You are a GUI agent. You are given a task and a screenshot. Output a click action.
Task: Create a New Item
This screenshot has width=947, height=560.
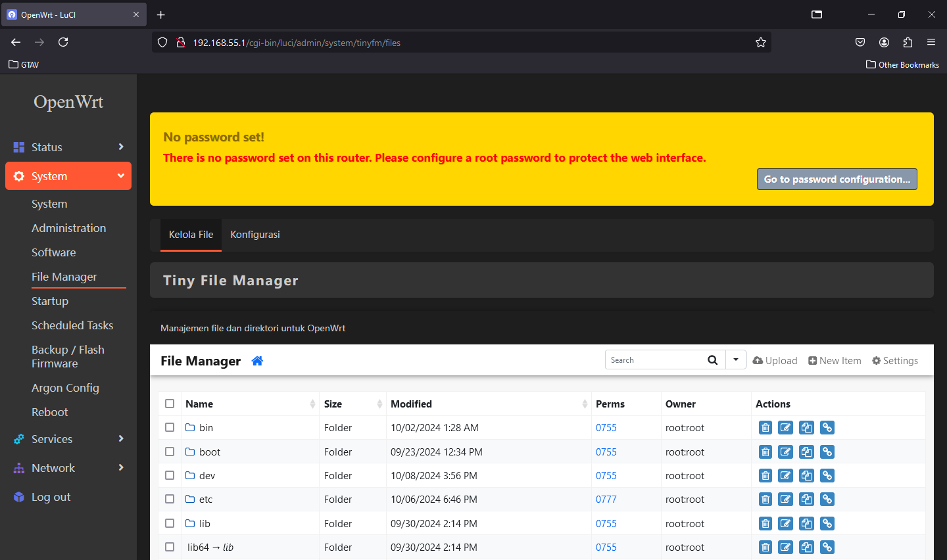pyautogui.click(x=835, y=361)
